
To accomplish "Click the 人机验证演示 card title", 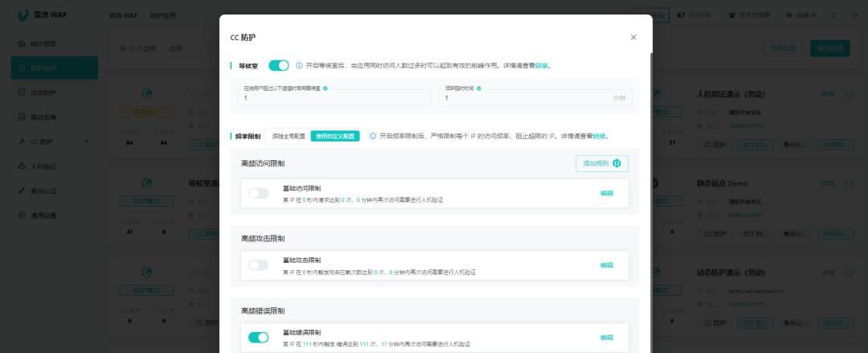I will pos(731,94).
